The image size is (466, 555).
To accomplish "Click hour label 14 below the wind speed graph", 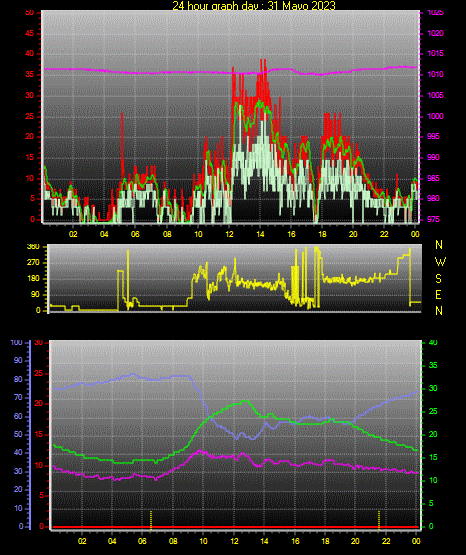I will pyautogui.click(x=260, y=234).
